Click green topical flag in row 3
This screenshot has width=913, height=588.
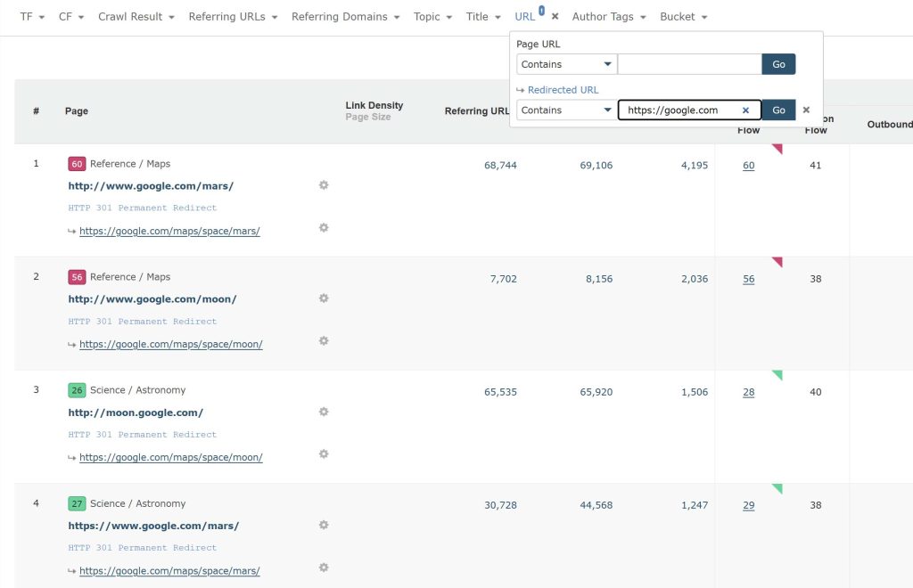tap(777, 375)
